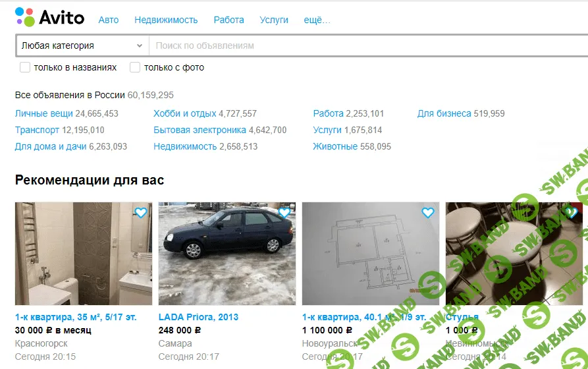Click the 'Самара' location text
The width and height of the screenshot is (588, 369).
coord(175,343)
